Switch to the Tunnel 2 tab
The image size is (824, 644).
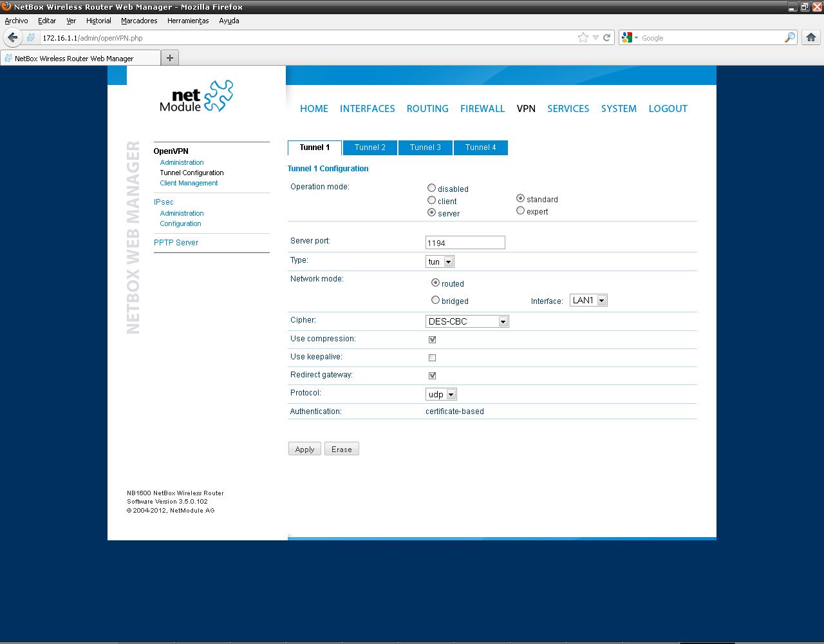point(370,147)
